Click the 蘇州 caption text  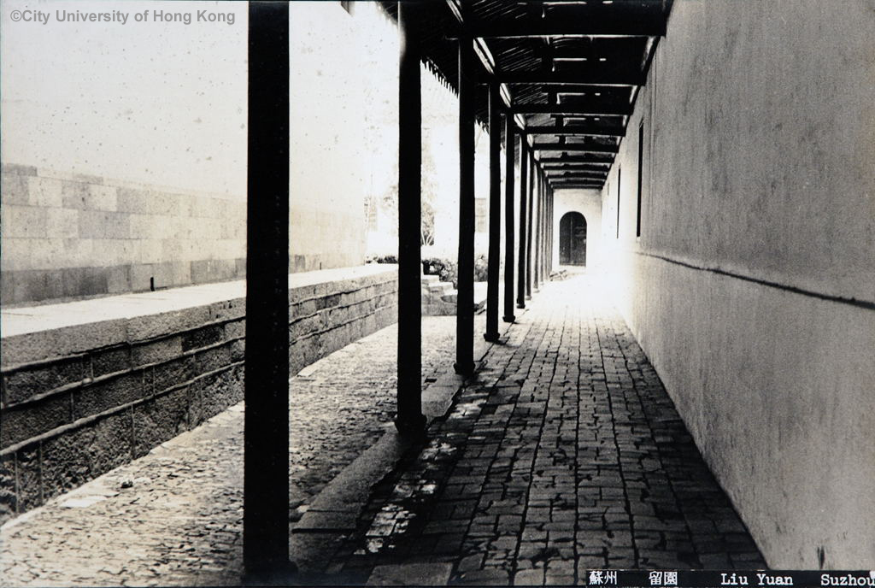click(x=602, y=579)
